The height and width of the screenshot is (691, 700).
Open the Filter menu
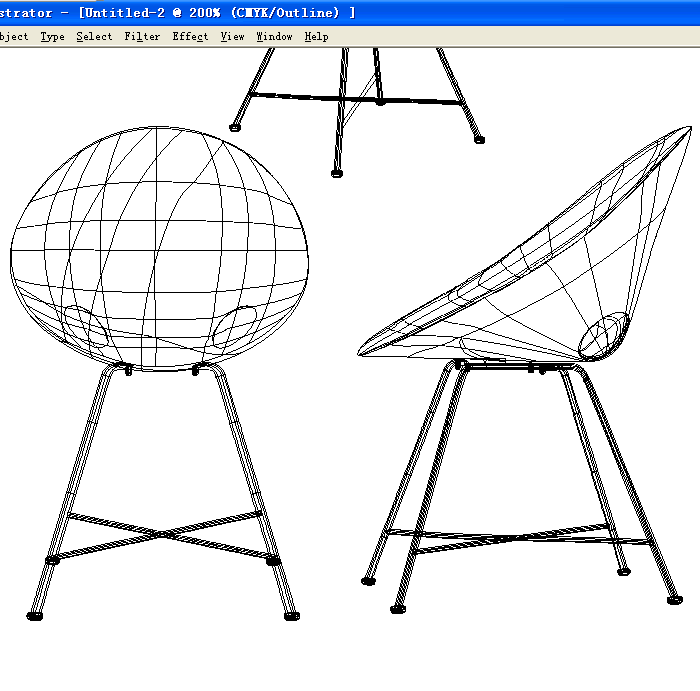pos(142,37)
